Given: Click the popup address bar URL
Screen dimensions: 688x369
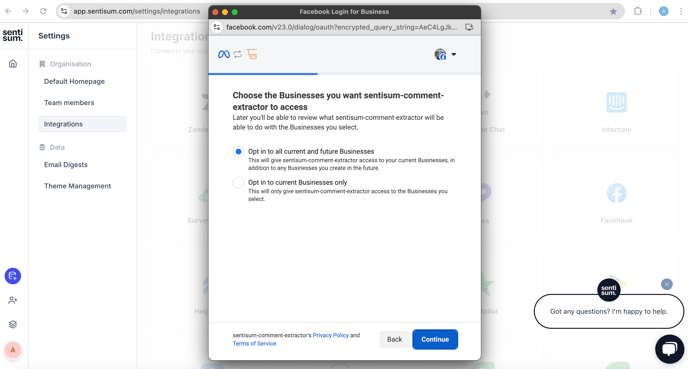Looking at the screenshot, I should point(341,27).
